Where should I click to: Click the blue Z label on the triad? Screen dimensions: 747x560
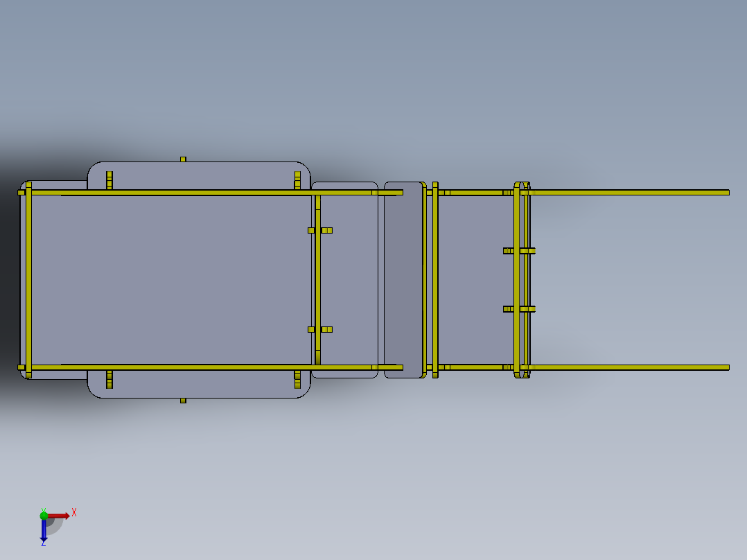(x=43, y=544)
